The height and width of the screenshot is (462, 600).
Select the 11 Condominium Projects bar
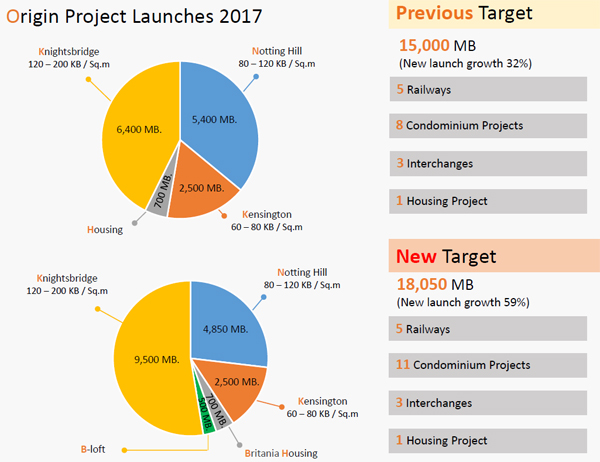click(x=487, y=365)
